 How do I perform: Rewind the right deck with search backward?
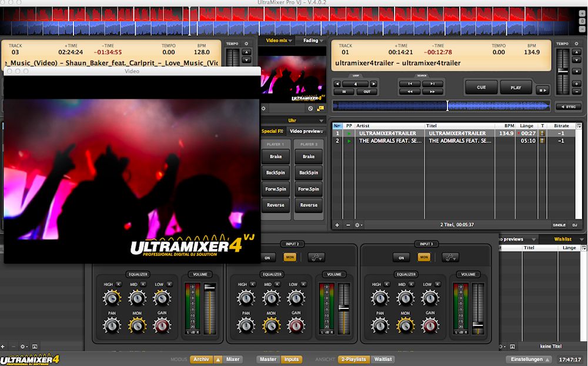(410, 92)
